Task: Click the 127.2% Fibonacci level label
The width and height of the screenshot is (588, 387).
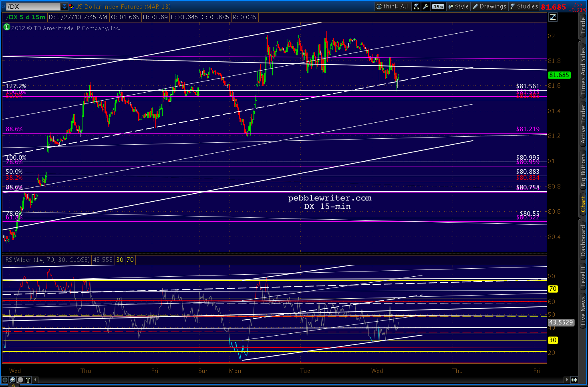Action: [x=16, y=86]
